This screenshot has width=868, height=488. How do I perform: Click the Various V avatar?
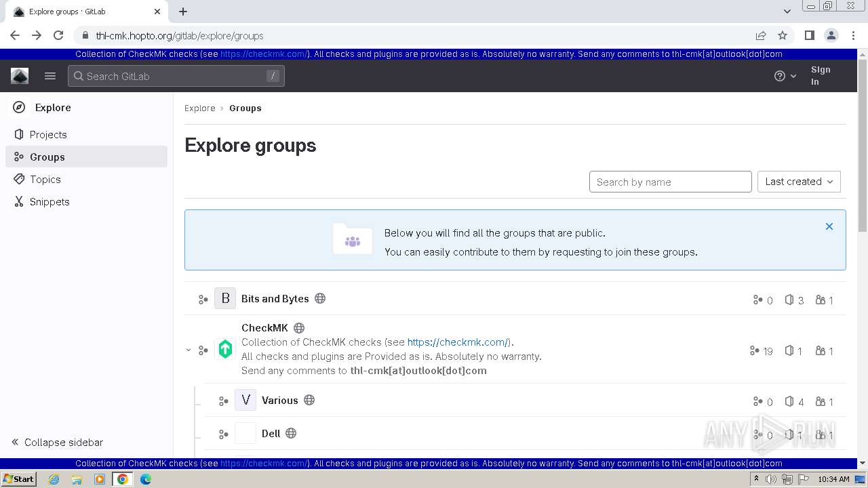click(x=245, y=400)
